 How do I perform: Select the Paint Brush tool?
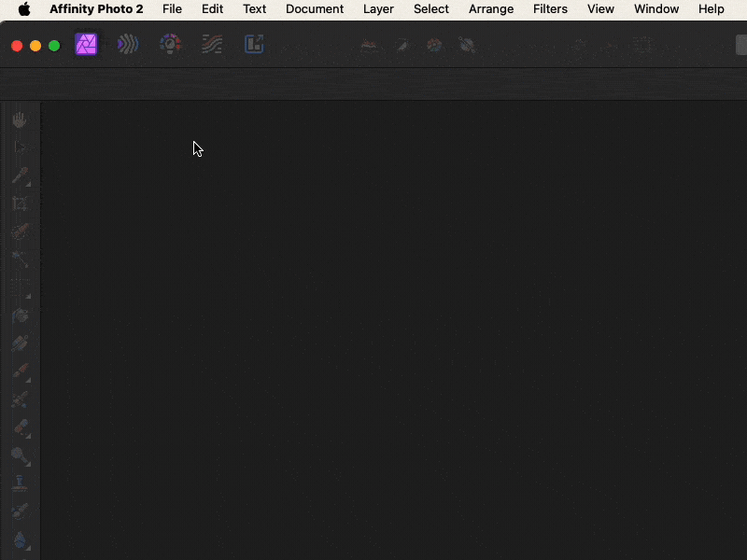(x=20, y=371)
